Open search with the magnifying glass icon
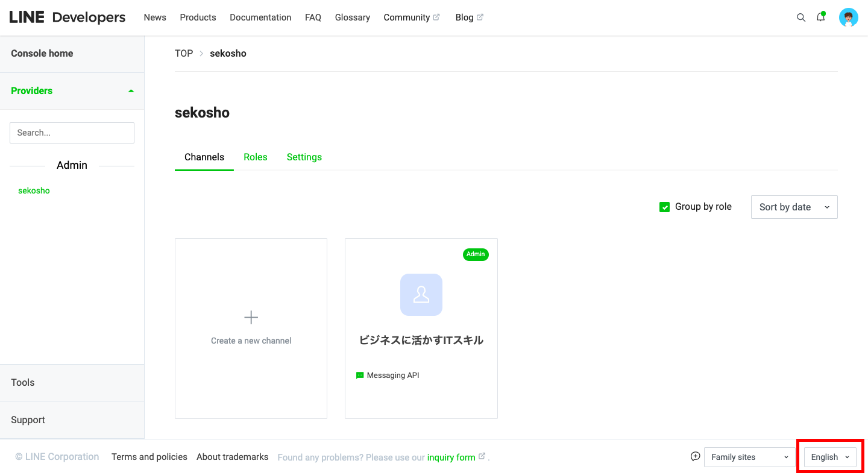 [x=801, y=17]
